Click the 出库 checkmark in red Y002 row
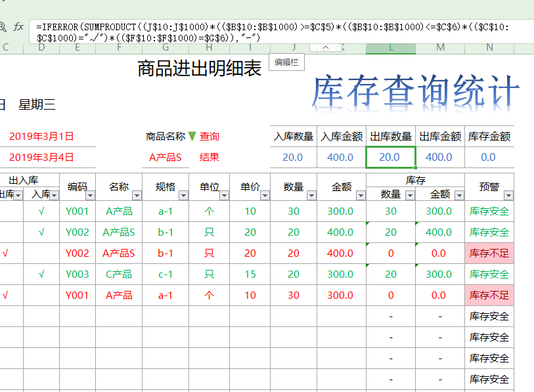534x392 pixels. [x=5, y=253]
